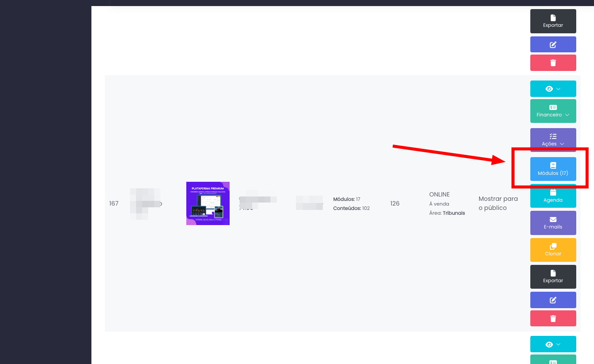The width and height of the screenshot is (594, 364).
Task: Click the course ID number 167
Action: pyautogui.click(x=114, y=203)
